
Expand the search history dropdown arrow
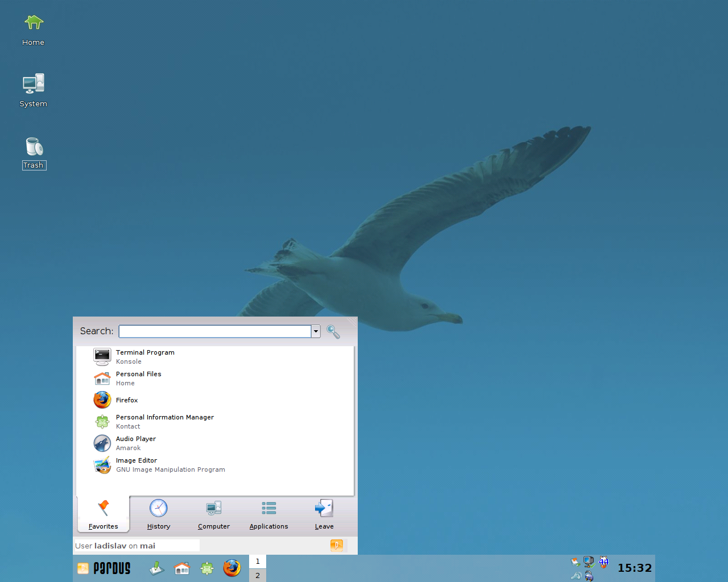316,331
